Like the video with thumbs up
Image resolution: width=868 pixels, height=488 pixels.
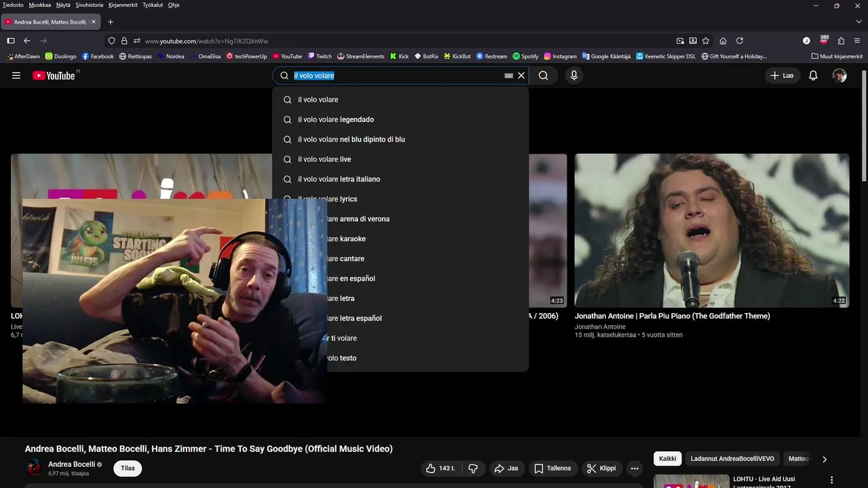tap(441, 468)
